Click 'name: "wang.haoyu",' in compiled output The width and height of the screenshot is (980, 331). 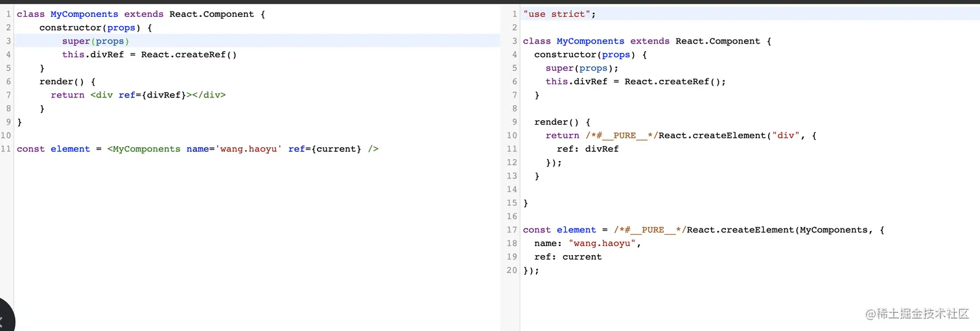tap(588, 243)
